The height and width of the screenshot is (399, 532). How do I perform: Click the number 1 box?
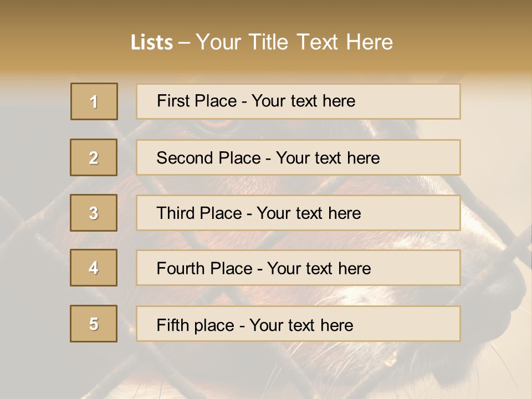tap(94, 101)
